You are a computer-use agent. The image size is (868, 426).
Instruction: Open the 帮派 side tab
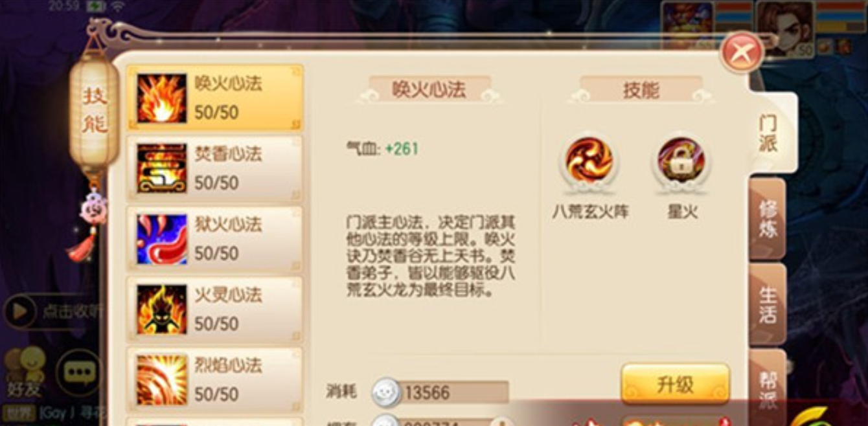coord(768,386)
